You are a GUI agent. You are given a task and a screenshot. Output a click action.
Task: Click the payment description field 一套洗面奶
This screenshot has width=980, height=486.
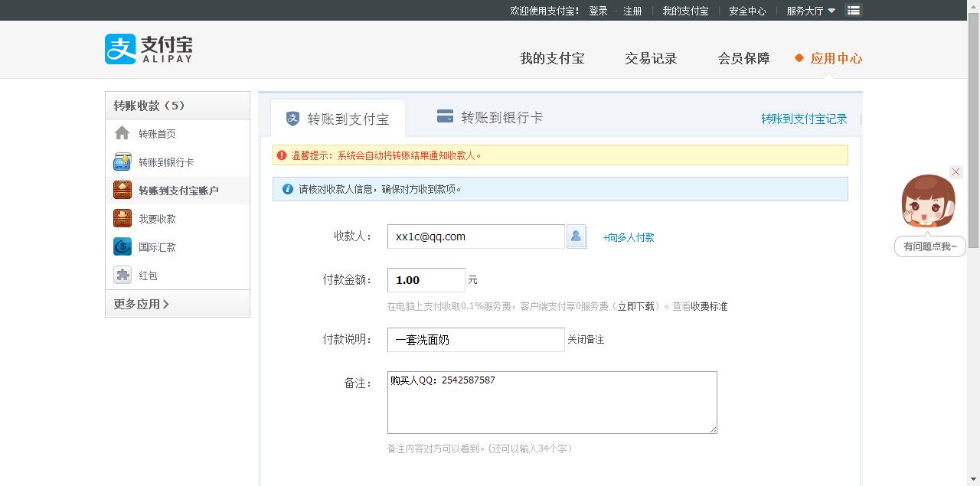pyautogui.click(x=476, y=340)
